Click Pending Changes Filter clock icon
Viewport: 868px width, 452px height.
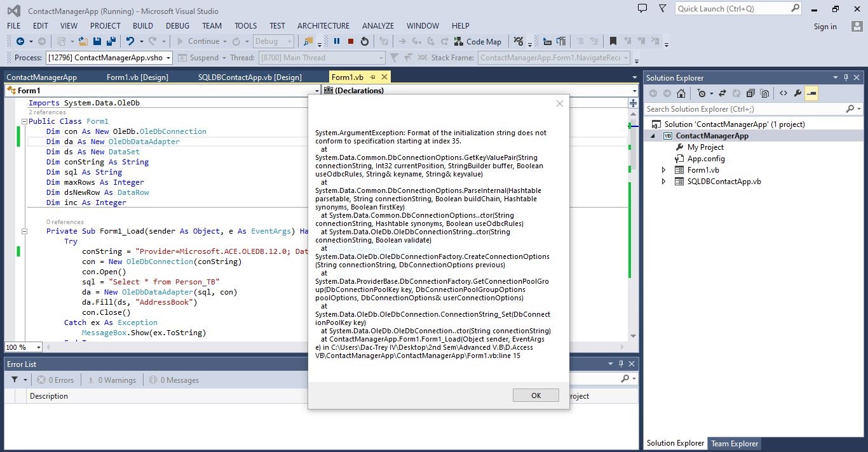702,93
